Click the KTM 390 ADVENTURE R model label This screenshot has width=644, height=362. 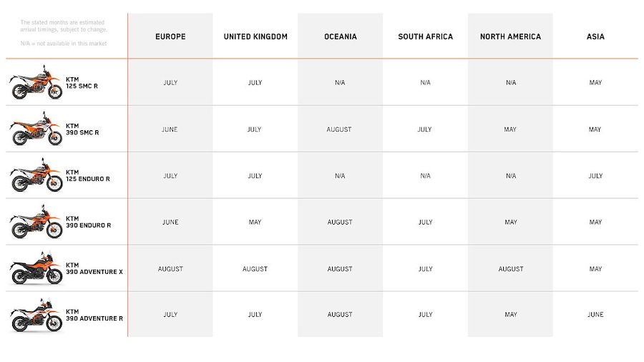point(94,315)
